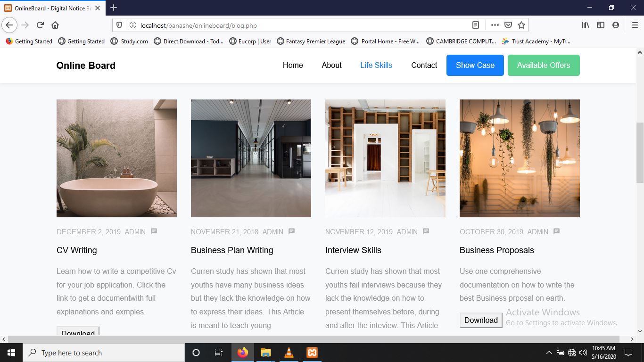The height and width of the screenshot is (362, 644).
Task: Click the localhost address bar
Action: tap(302, 25)
